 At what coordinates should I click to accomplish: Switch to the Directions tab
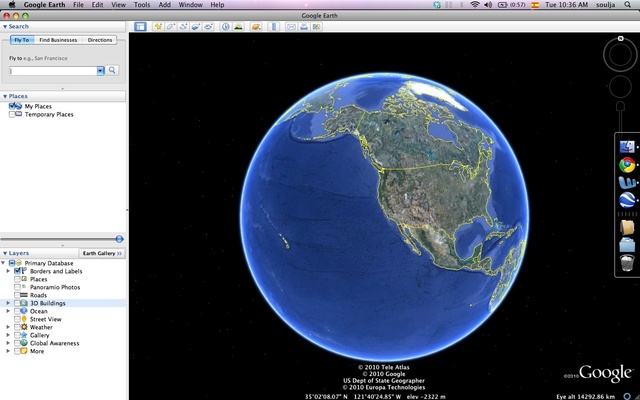pyautogui.click(x=100, y=40)
